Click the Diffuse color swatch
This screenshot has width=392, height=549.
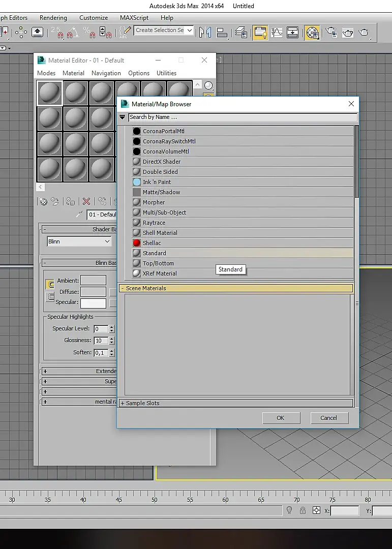(93, 292)
